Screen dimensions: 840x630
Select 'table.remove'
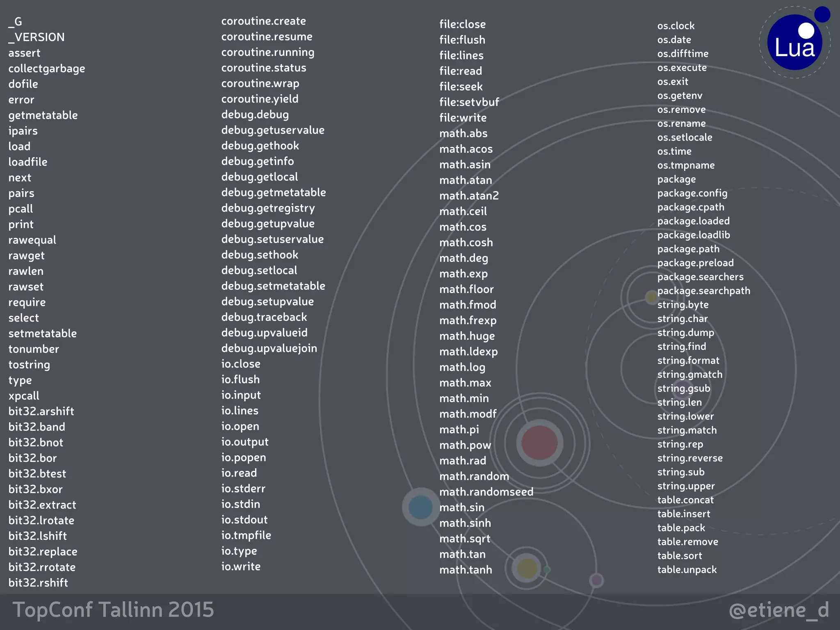[x=688, y=542]
